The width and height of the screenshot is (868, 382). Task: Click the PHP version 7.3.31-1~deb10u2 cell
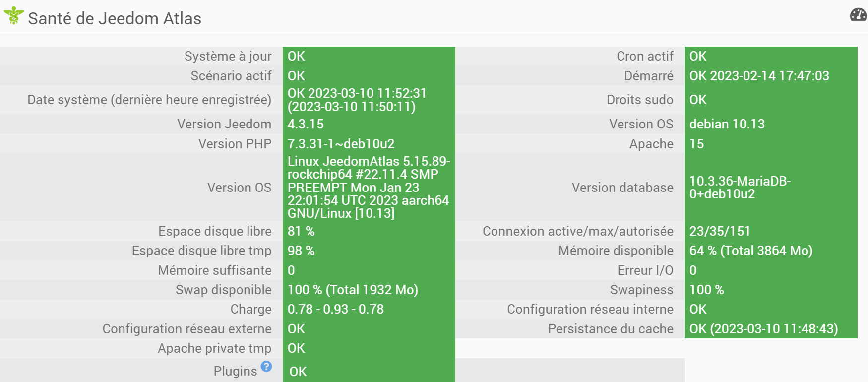[341, 144]
